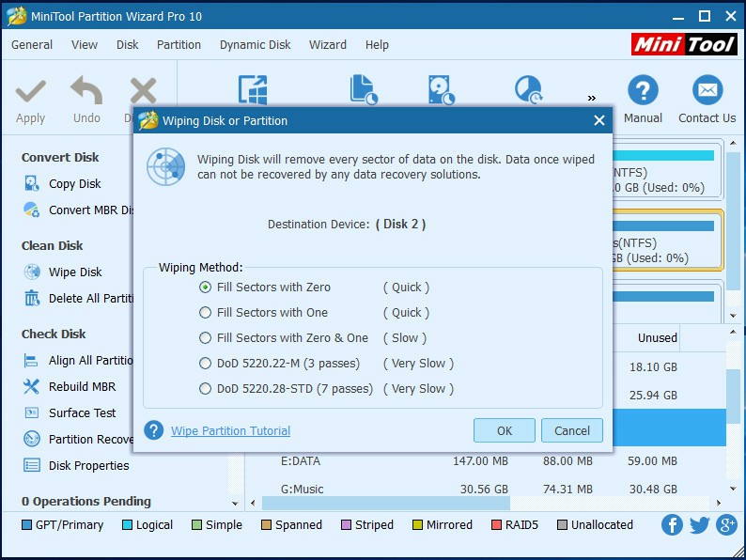Click the question mark icon beside tutorial link
This screenshot has width=746, height=560.
click(x=154, y=430)
